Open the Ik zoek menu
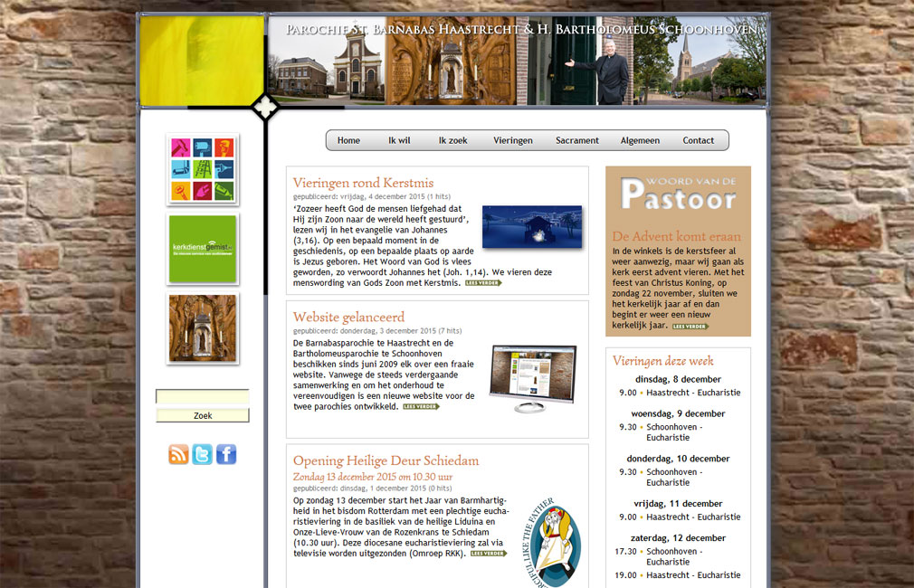Screen dimensions: 914x588 (452, 140)
